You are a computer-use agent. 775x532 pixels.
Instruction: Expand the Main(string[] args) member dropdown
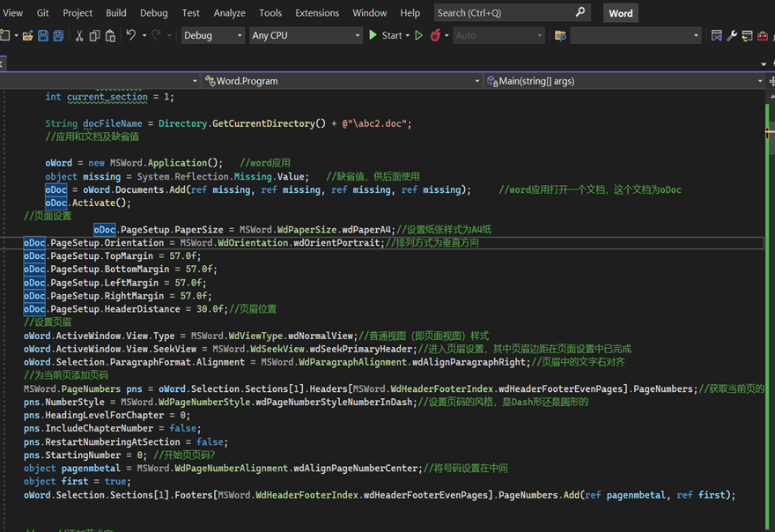[624, 81]
